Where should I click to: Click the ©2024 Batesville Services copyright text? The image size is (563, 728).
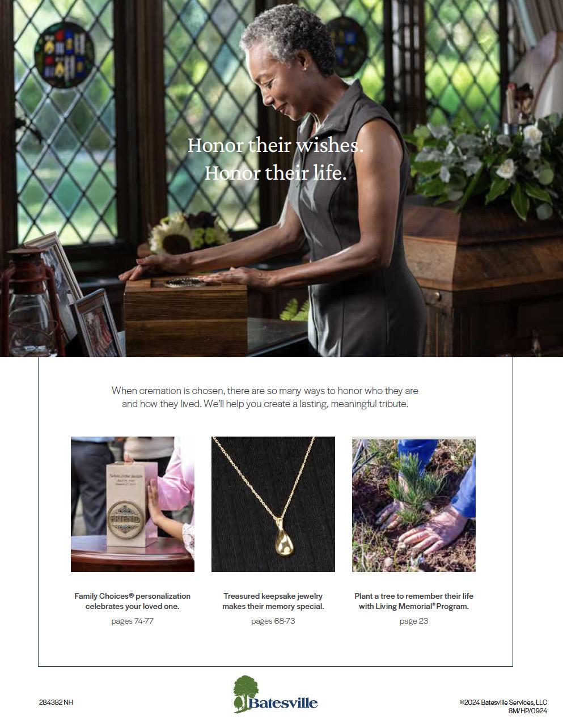click(x=503, y=702)
